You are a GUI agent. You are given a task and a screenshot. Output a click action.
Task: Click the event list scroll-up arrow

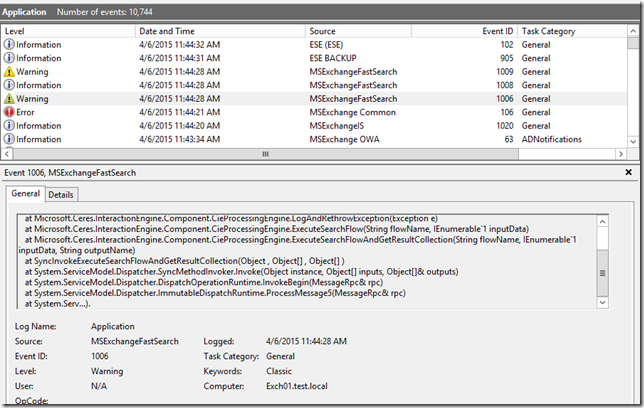point(633,31)
